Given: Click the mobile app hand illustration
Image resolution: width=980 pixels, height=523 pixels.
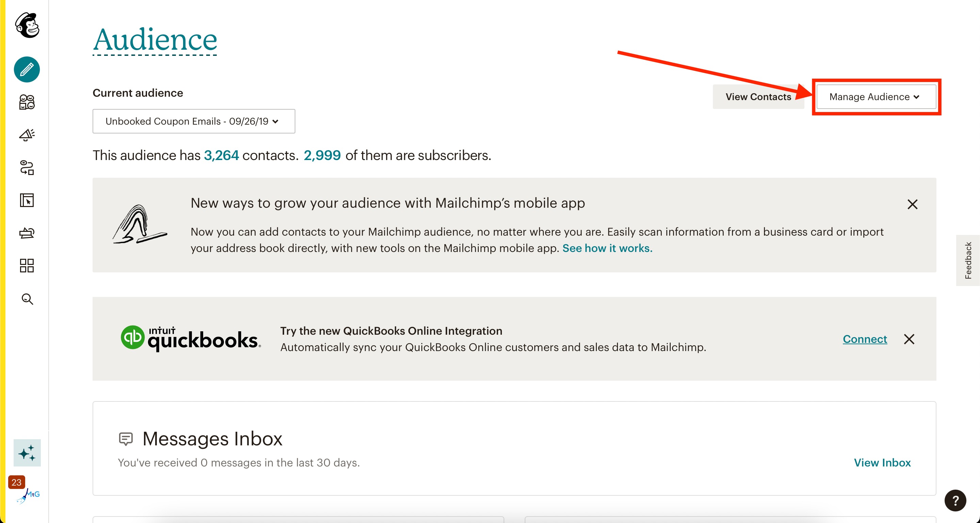Looking at the screenshot, I should (140, 224).
